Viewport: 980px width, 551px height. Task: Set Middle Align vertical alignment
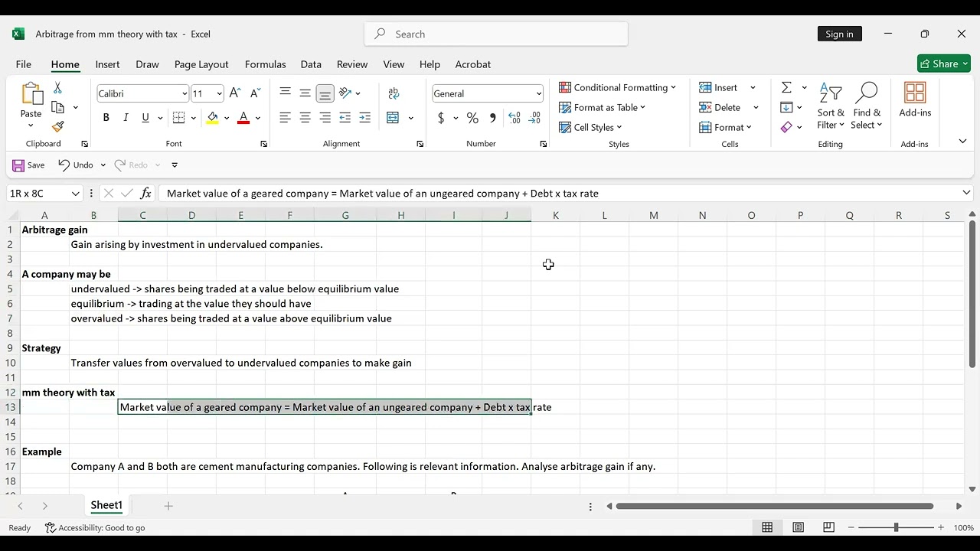tap(305, 93)
